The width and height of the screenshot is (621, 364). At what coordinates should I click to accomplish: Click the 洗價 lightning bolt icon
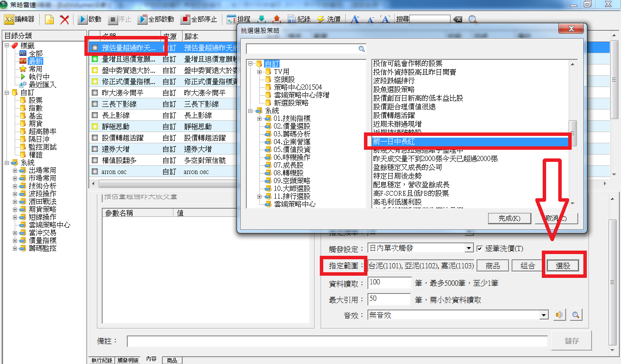click(321, 19)
